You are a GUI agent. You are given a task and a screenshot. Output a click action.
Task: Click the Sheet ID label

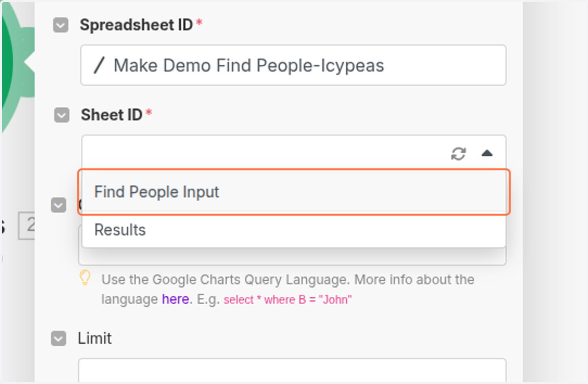point(112,115)
